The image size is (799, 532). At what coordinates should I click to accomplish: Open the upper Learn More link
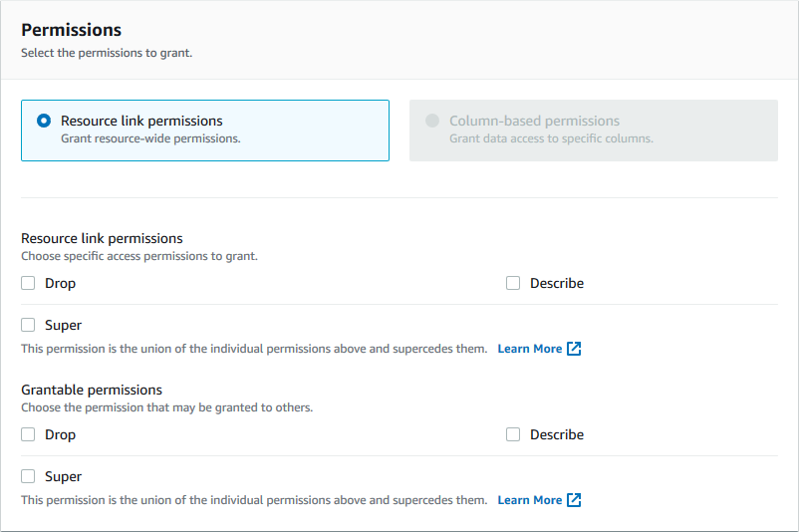pos(529,349)
